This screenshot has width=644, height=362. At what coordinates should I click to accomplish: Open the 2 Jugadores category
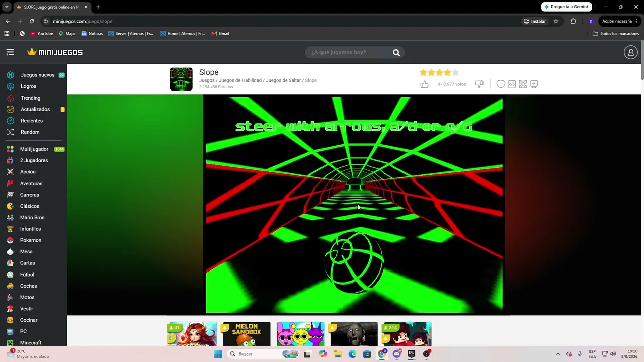[x=34, y=160]
